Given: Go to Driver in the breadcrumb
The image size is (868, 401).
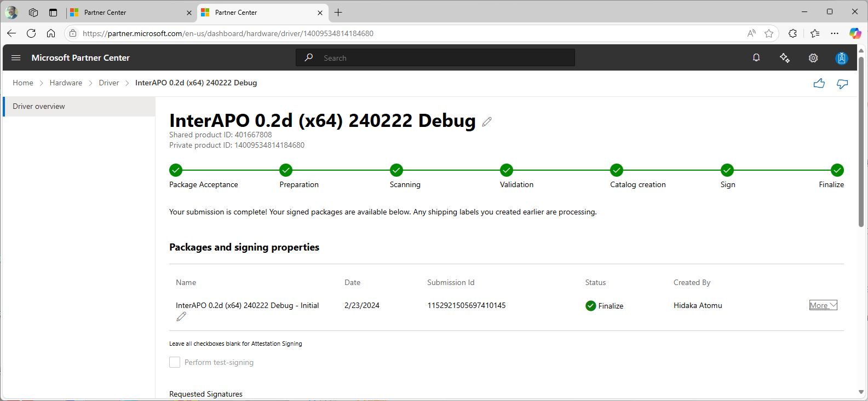Looking at the screenshot, I should [109, 83].
